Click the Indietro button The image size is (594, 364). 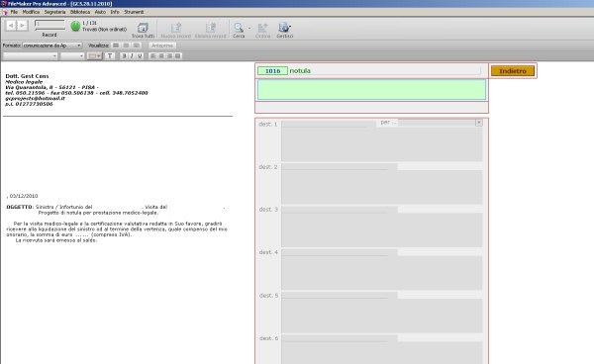(x=513, y=71)
